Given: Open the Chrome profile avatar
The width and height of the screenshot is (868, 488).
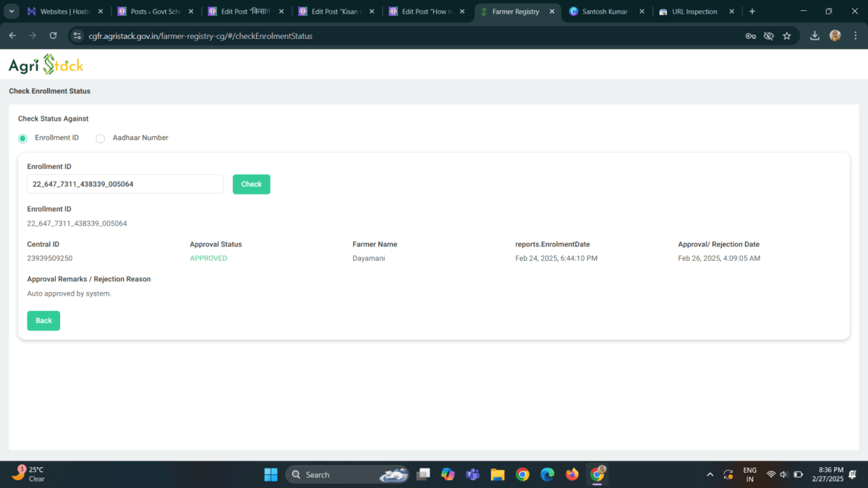Looking at the screenshot, I should 835,35.
